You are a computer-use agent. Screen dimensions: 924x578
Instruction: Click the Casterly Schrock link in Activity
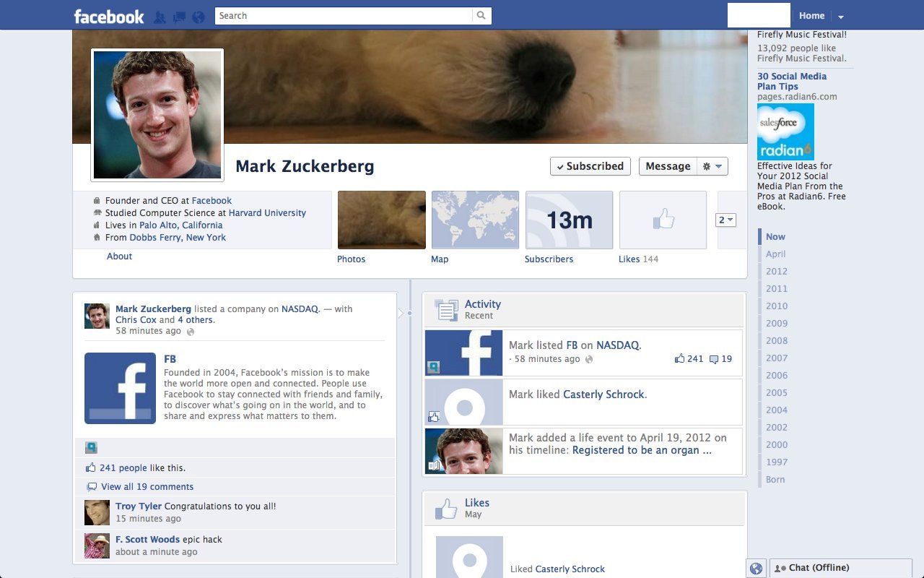tap(603, 394)
